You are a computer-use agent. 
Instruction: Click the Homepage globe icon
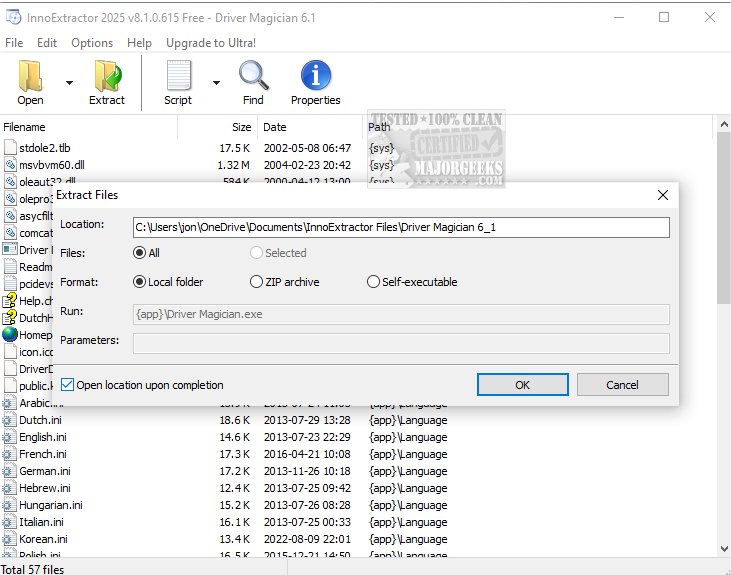pos(10,334)
